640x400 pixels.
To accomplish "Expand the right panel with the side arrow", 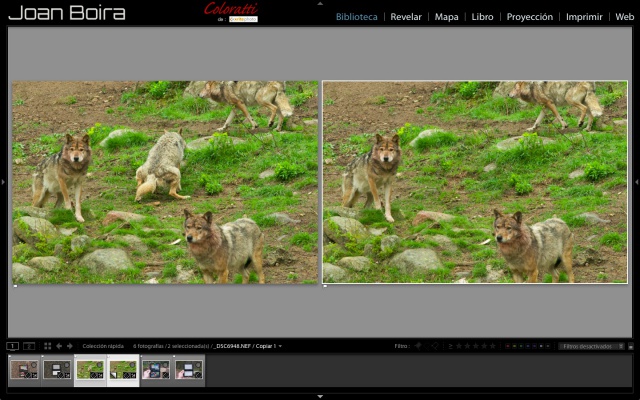I will pos(637,182).
